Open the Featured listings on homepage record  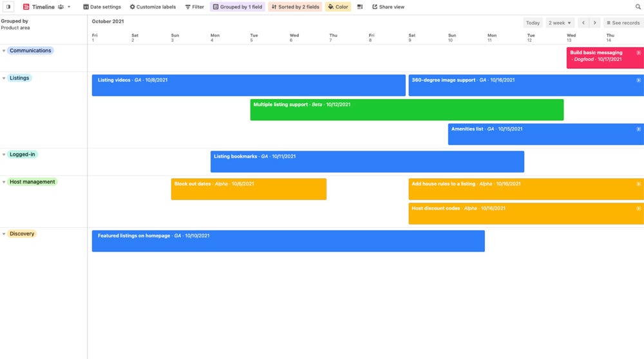point(288,241)
